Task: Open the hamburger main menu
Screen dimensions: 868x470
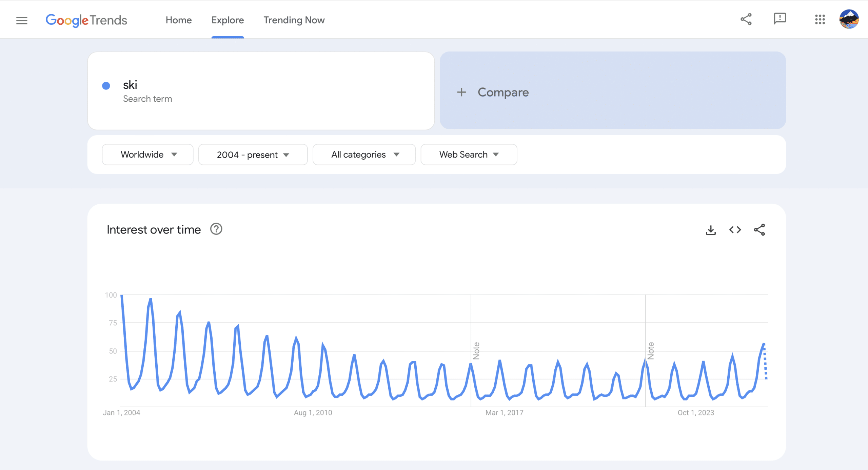Action: click(22, 20)
